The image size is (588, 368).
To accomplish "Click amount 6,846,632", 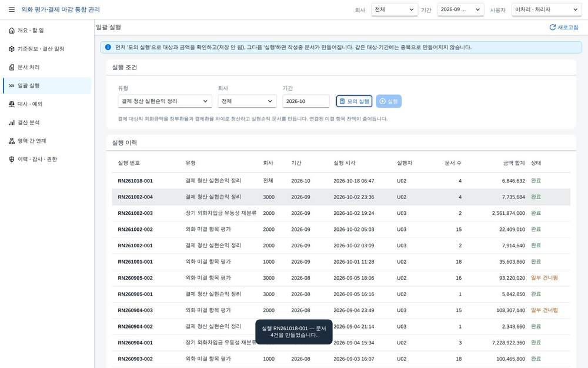I will click(513, 181).
